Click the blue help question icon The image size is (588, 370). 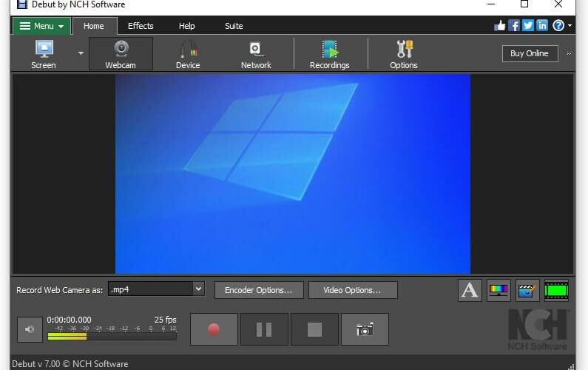pyautogui.click(x=558, y=25)
